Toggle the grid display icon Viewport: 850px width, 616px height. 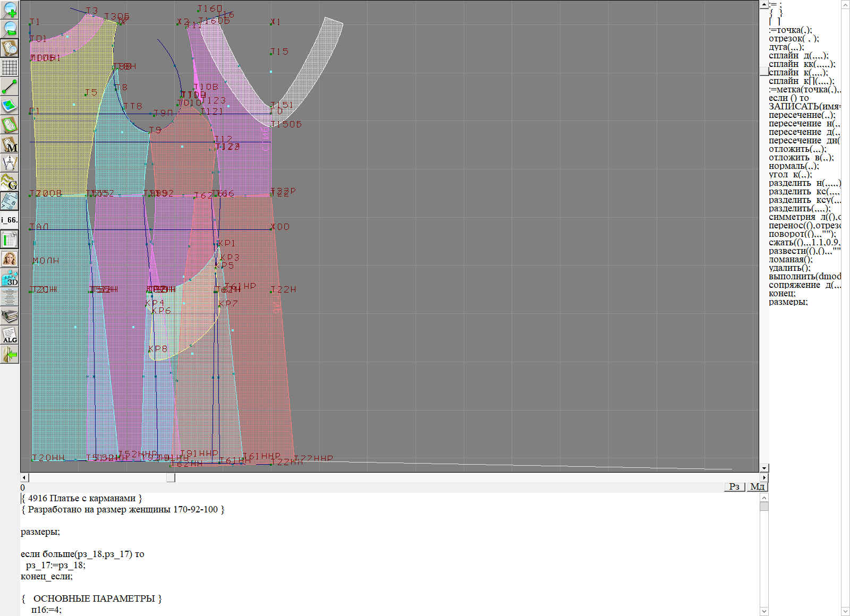click(x=10, y=67)
